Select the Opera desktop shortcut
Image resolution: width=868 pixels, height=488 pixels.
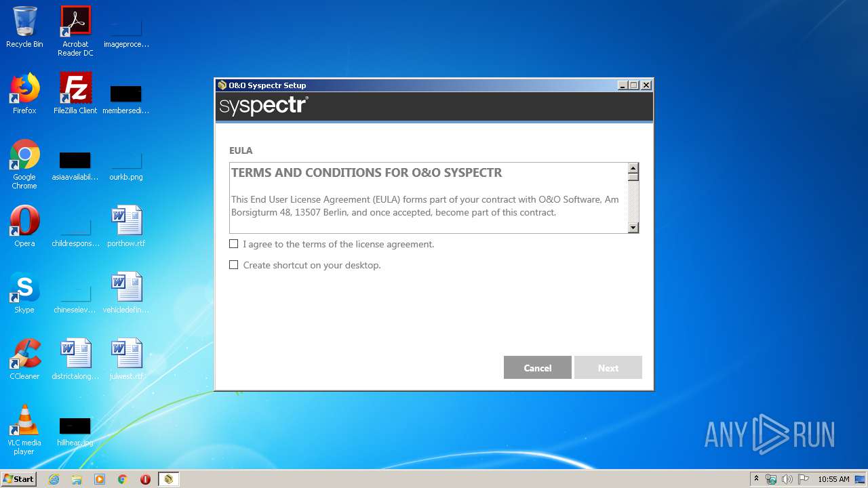24,226
